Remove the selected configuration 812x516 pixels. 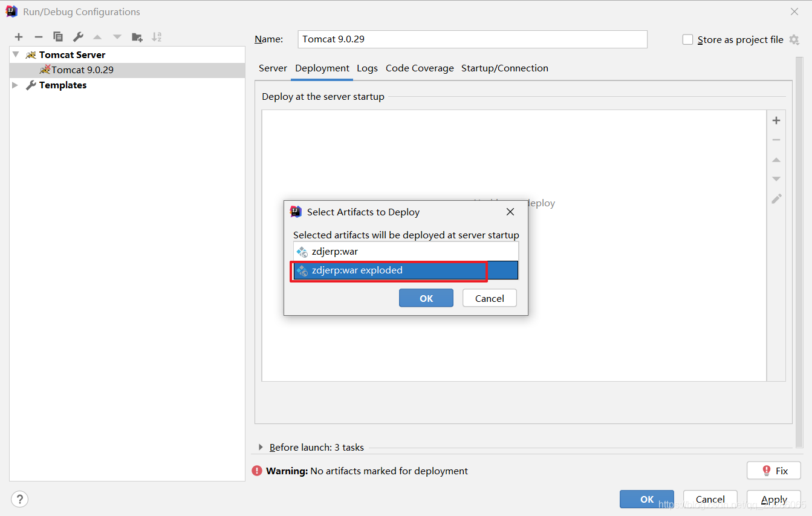(x=38, y=37)
